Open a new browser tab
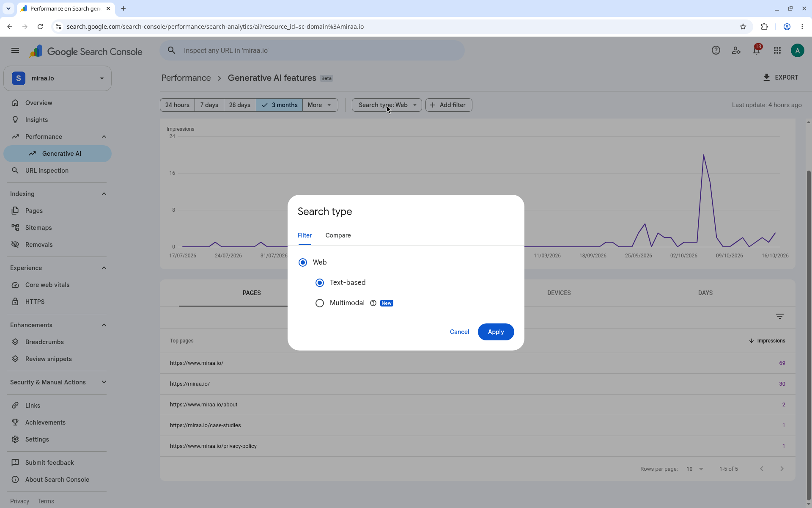812x508 pixels. click(x=123, y=8)
